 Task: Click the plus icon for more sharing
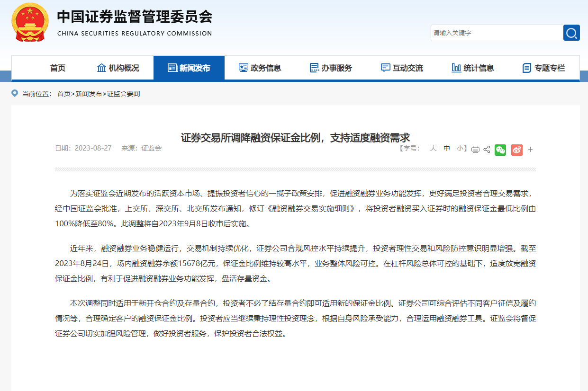point(531,150)
